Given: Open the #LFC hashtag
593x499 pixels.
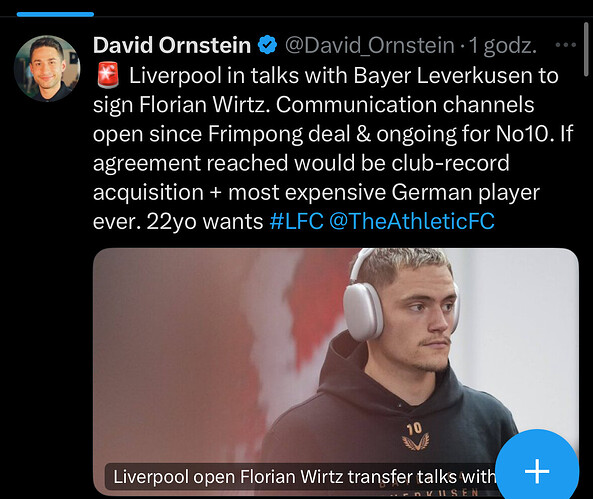Looking at the screenshot, I should [296, 221].
